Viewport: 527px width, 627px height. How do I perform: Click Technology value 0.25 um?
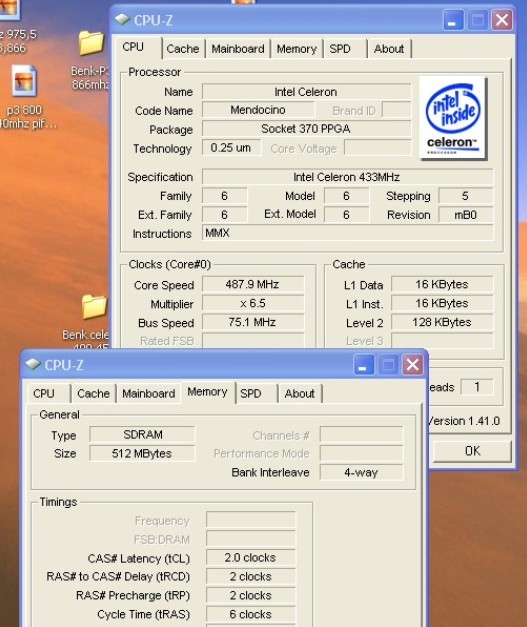pyautogui.click(x=231, y=148)
